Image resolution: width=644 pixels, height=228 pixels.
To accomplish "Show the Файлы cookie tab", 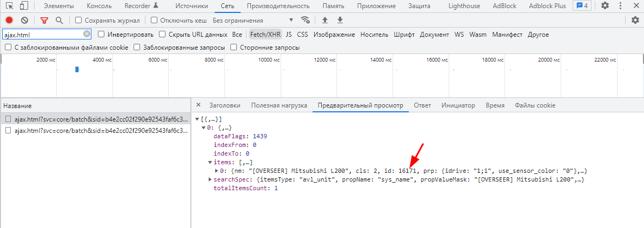I will click(x=535, y=105).
